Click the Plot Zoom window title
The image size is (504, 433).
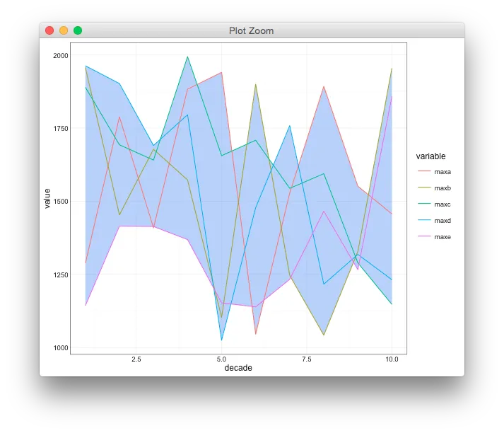251,31
